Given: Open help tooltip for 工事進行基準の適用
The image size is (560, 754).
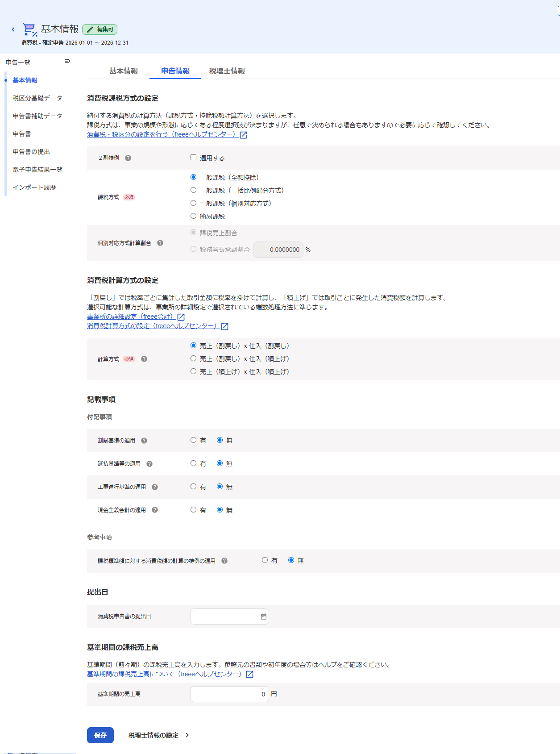Looking at the screenshot, I should pos(155,487).
